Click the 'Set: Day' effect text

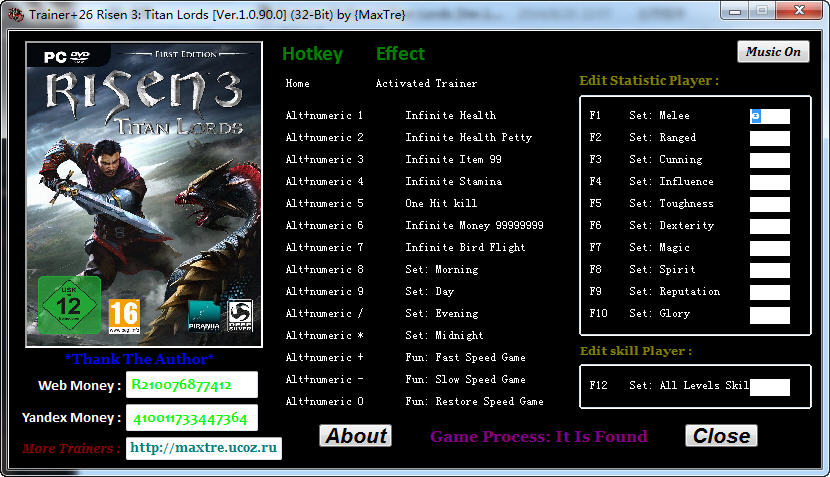pyautogui.click(x=429, y=292)
